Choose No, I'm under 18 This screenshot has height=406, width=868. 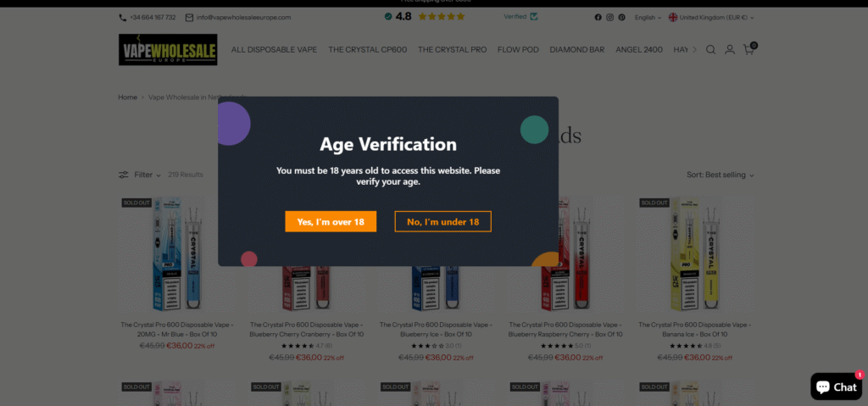click(442, 221)
